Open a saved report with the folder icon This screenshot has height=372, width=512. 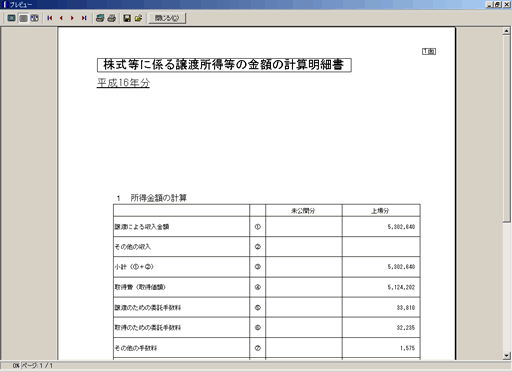(x=139, y=18)
